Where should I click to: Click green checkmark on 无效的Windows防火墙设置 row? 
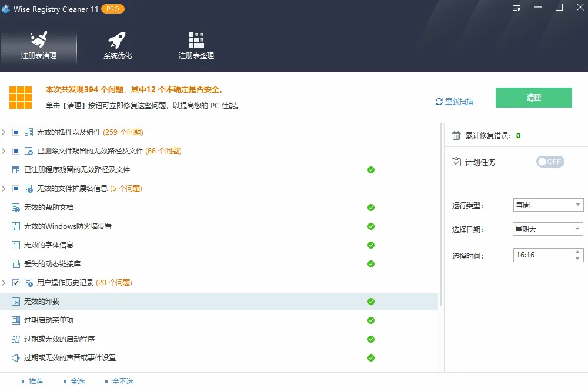(x=371, y=226)
